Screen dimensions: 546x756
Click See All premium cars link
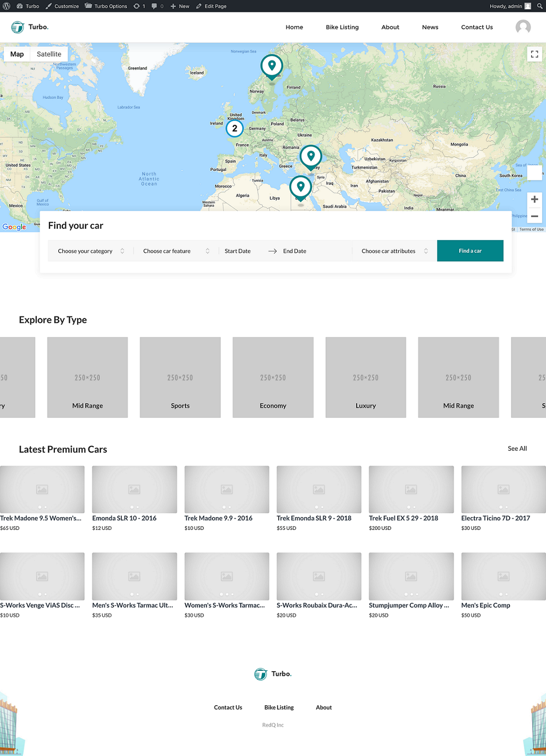tap(517, 449)
